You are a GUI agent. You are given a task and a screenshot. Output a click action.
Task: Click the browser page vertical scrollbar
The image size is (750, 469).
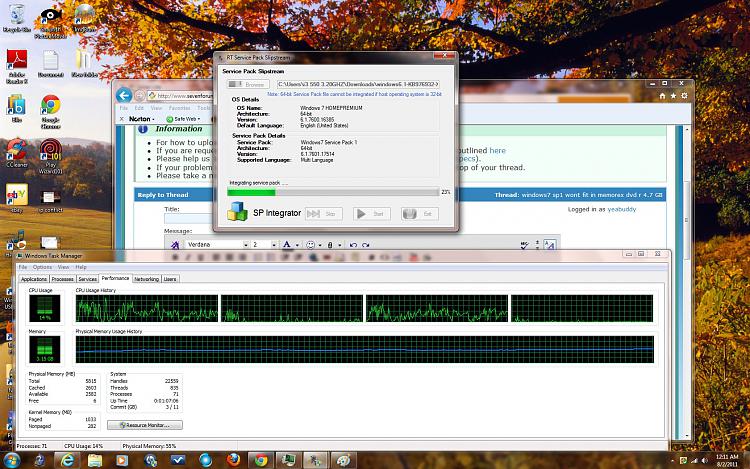coord(687,282)
